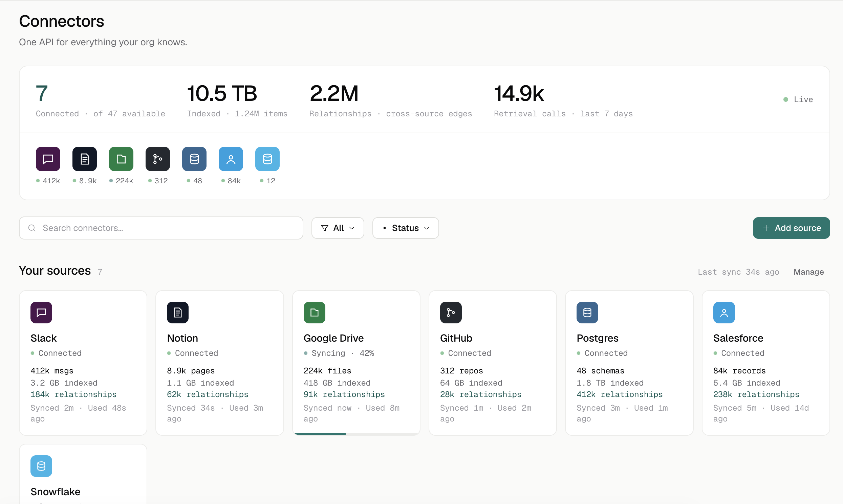This screenshot has height=504, width=843.
Task: Open the GitHub source card title
Action: pos(456,338)
